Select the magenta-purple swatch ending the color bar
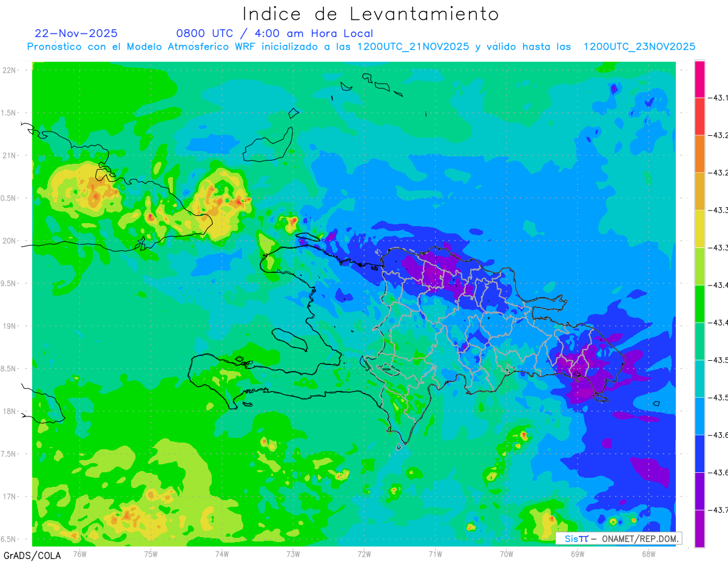 [x=699, y=529]
